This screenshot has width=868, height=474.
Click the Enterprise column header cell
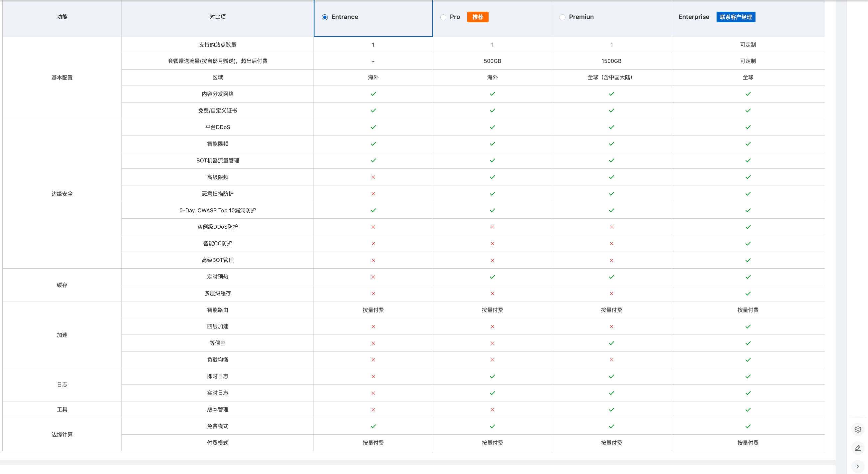click(x=694, y=17)
